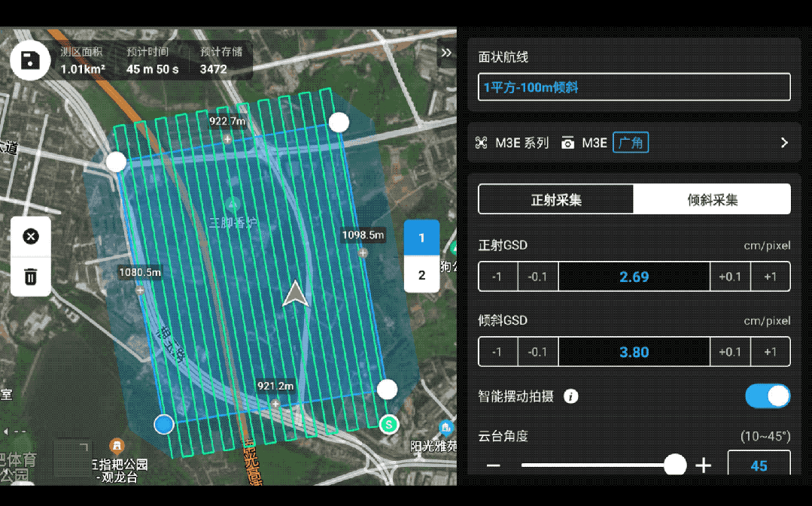Click the info icon beside 智能摆动拍摄
The image size is (812, 506).
pos(571,396)
